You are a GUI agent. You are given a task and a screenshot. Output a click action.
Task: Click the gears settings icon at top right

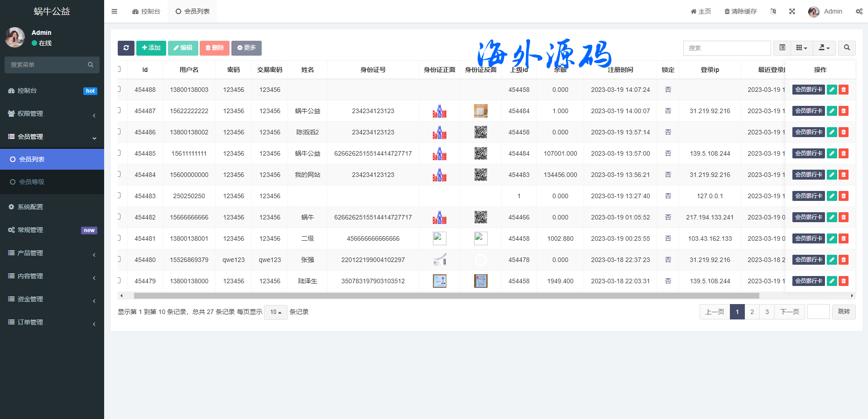tap(858, 11)
